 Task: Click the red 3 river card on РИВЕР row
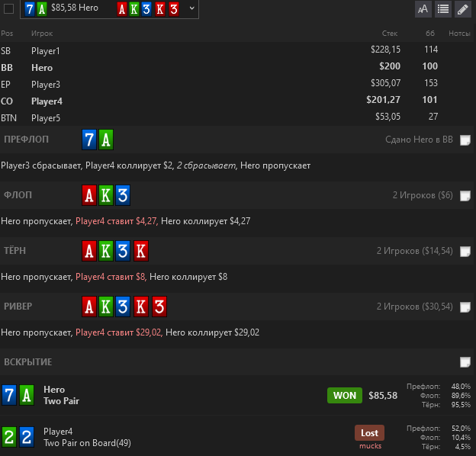(159, 306)
